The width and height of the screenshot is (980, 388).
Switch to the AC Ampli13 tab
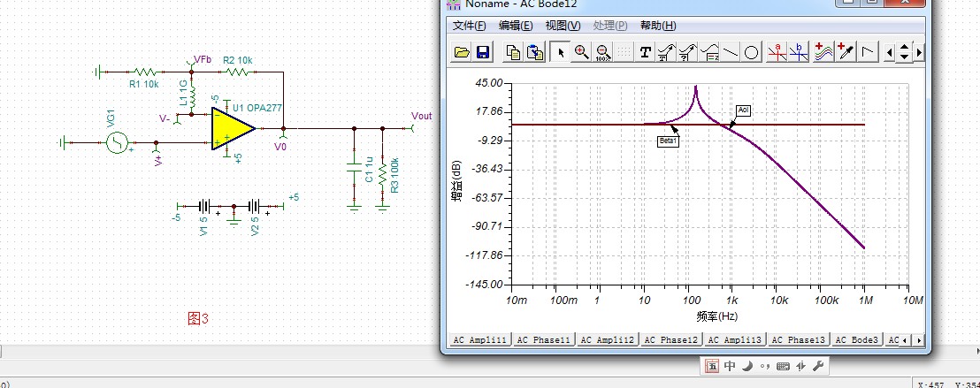pos(735,340)
